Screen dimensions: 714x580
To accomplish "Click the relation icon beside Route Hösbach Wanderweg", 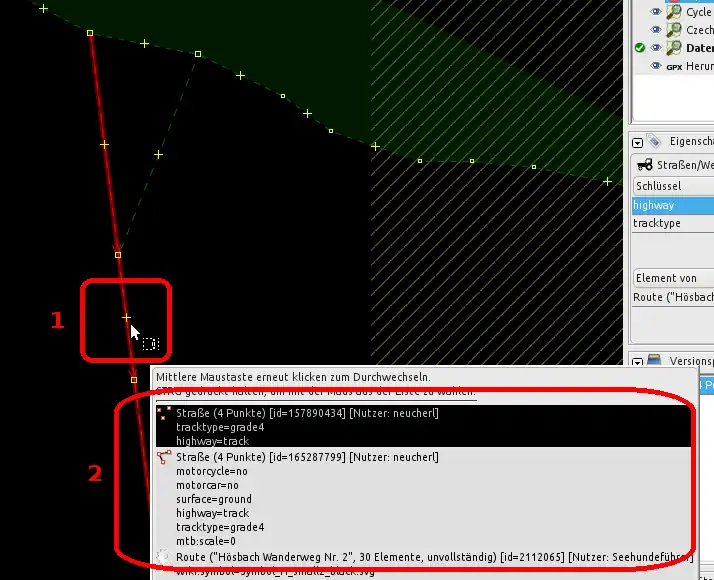I will pos(163,555).
